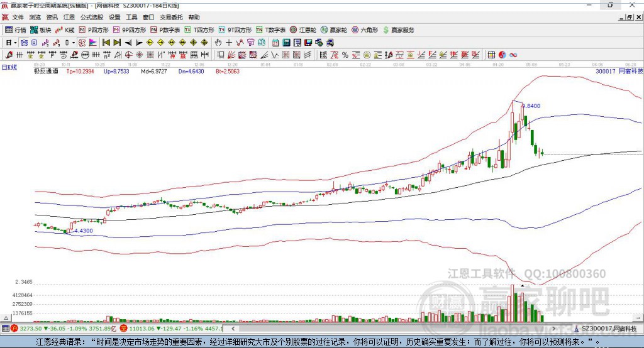Open the P四方形 tool
Image resolution: width=644 pixels, height=348 pixels.
pyautogui.click(x=94, y=30)
